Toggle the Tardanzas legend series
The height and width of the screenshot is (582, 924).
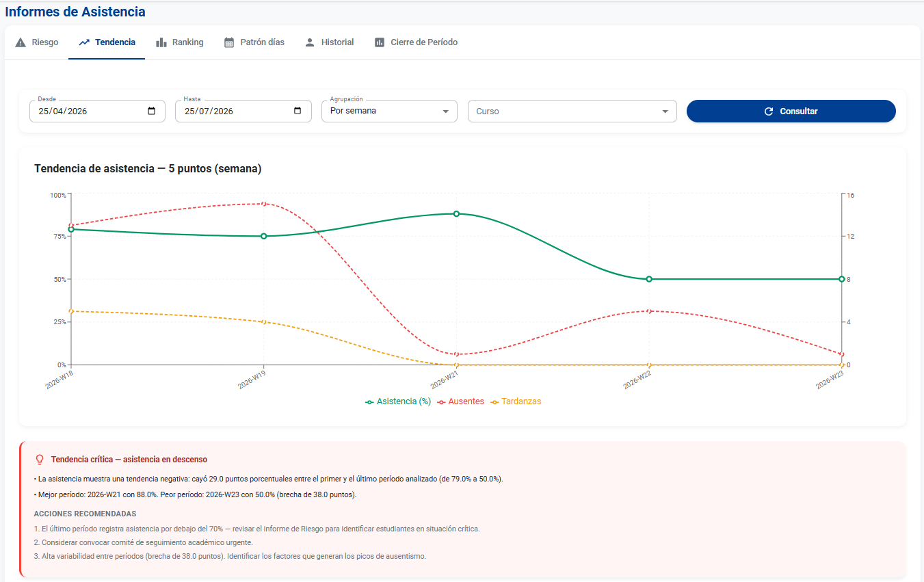(x=516, y=401)
